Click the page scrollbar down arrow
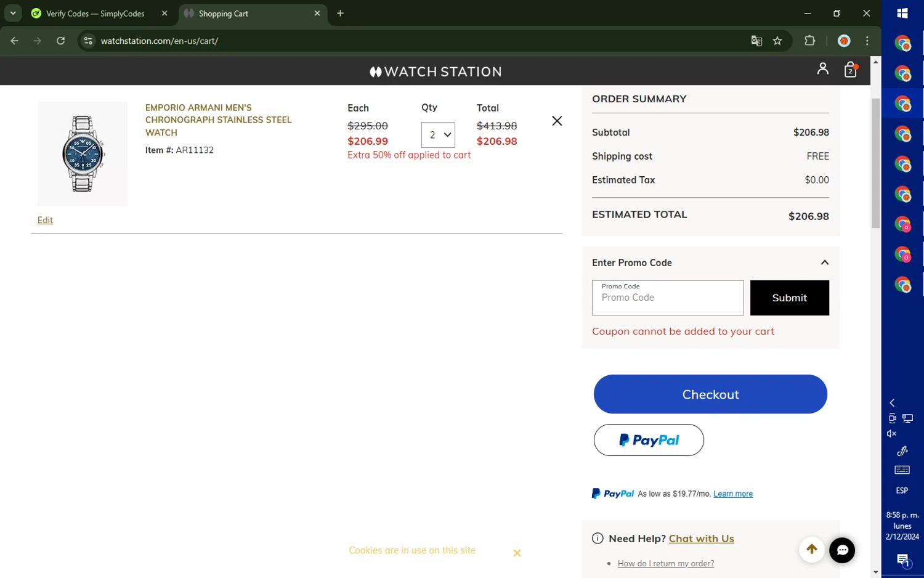The height and width of the screenshot is (578, 924). (875, 572)
